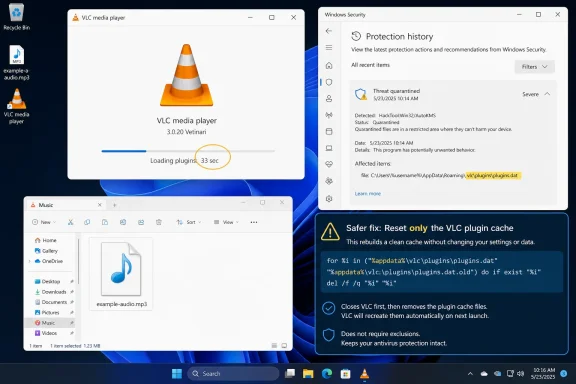Open the Sort dropdown in Music window

[x=189, y=222]
